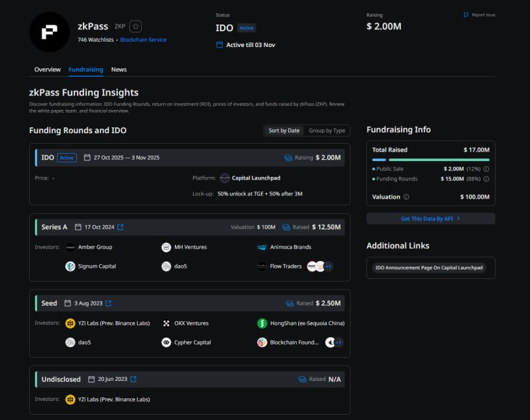Switch to the Overview tab

point(47,69)
